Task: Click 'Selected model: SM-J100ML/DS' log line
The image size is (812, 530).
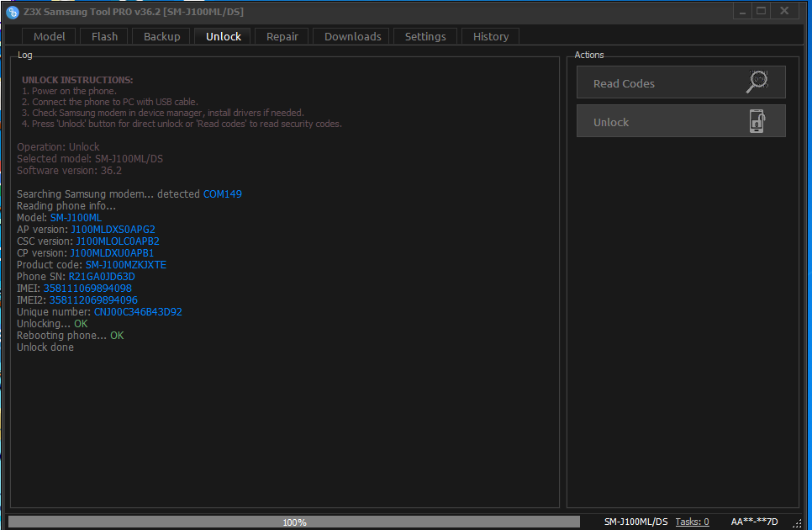Action: (90, 158)
